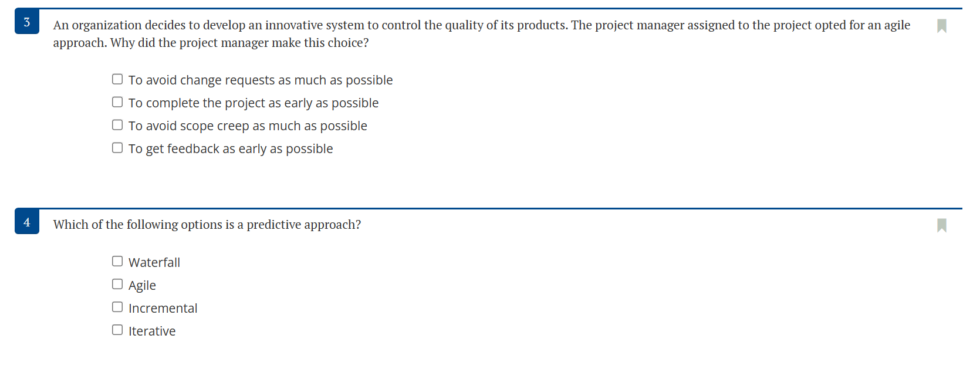Select the Agile checkbox
This screenshot has width=980, height=379.
pos(117,283)
